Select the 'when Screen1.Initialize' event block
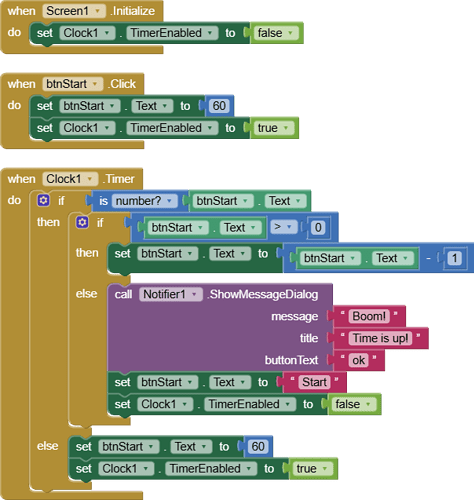 click(21, 11)
